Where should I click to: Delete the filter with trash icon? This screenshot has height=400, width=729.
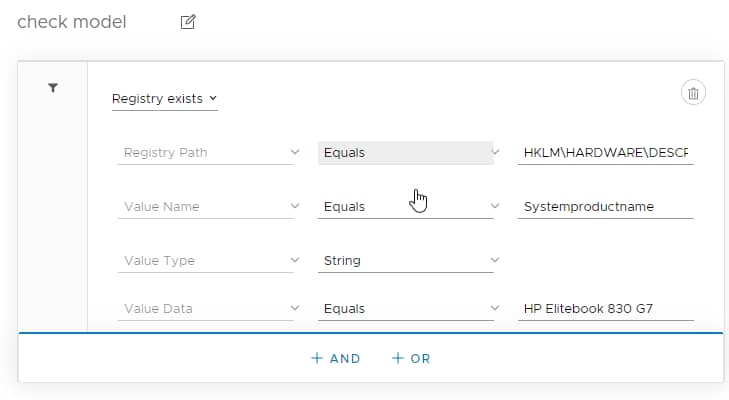pos(693,93)
